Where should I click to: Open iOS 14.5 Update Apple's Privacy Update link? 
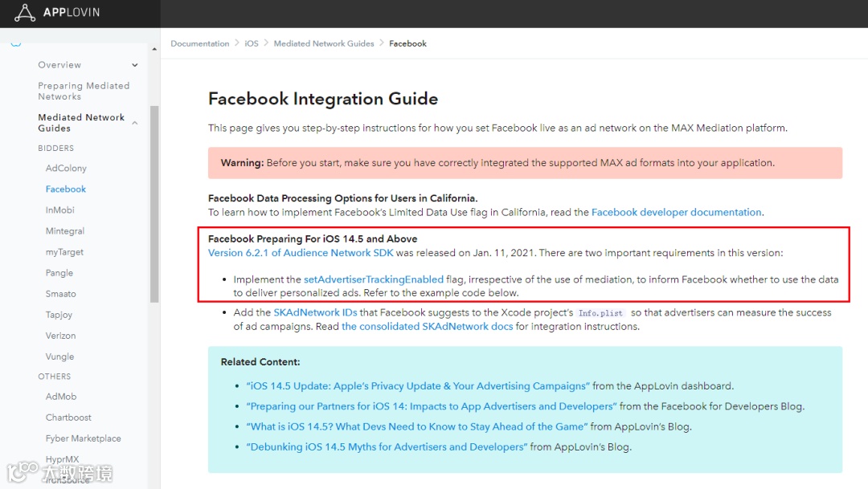[418, 386]
